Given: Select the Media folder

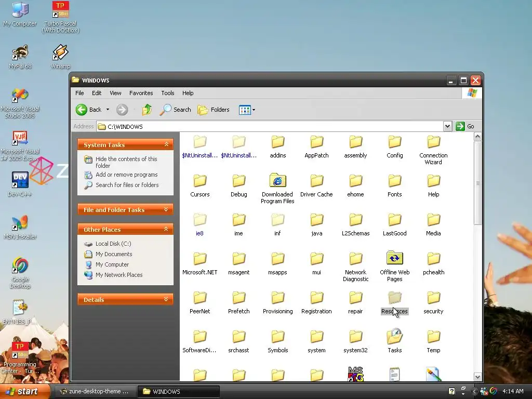Looking at the screenshot, I should (433, 224).
